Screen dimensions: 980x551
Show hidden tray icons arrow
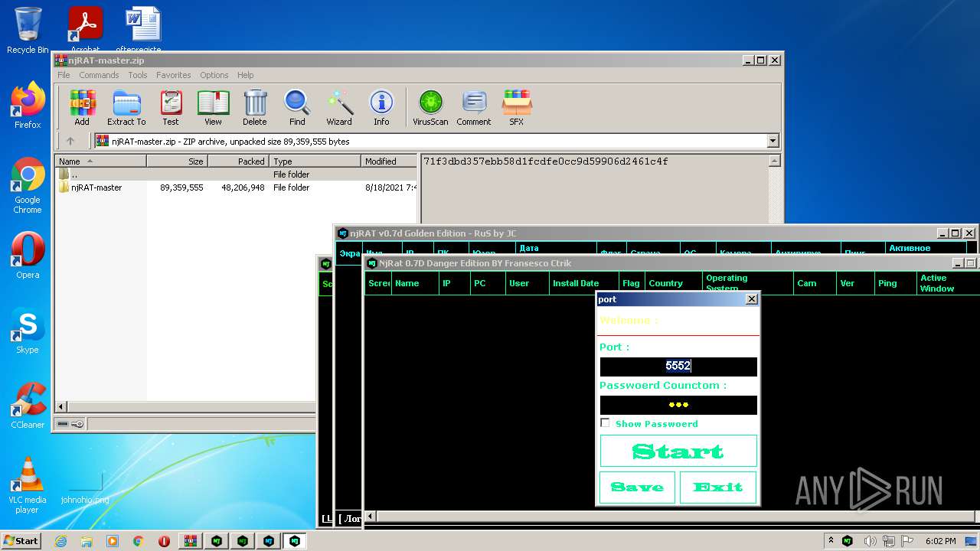pyautogui.click(x=831, y=540)
